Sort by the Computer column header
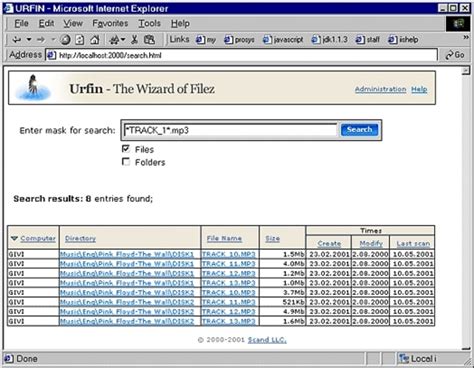 click(x=38, y=238)
